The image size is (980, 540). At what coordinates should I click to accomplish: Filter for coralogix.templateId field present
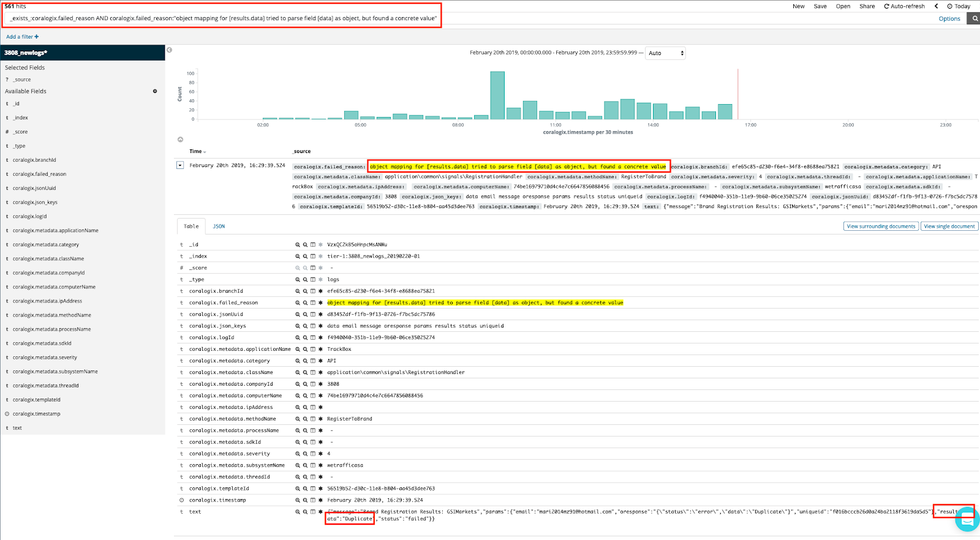[320, 489]
